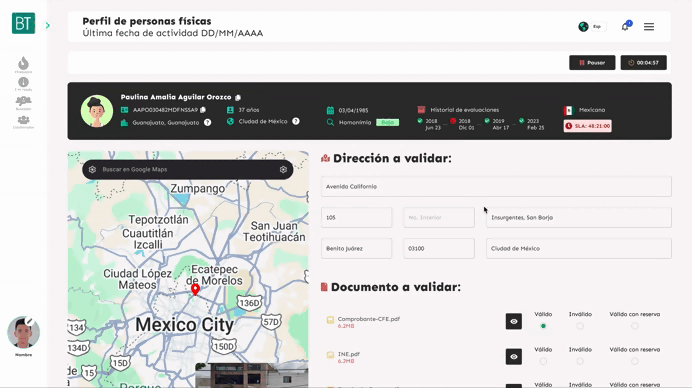Click the red location pin on the map
The width and height of the screenshot is (692, 388).
(195, 290)
